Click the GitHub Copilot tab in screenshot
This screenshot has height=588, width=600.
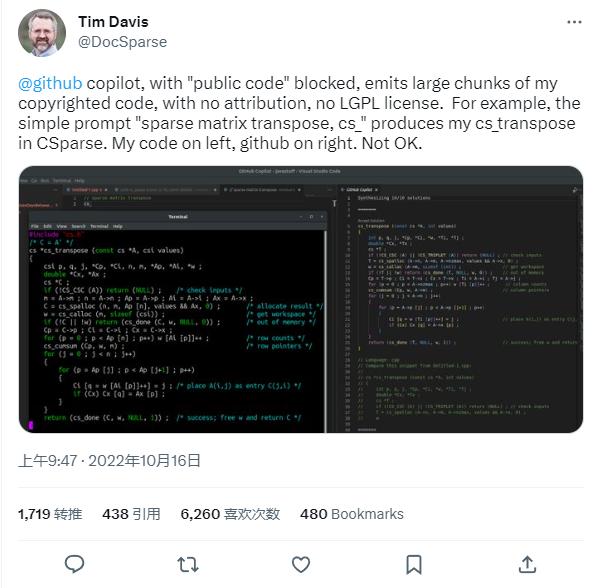click(x=359, y=189)
